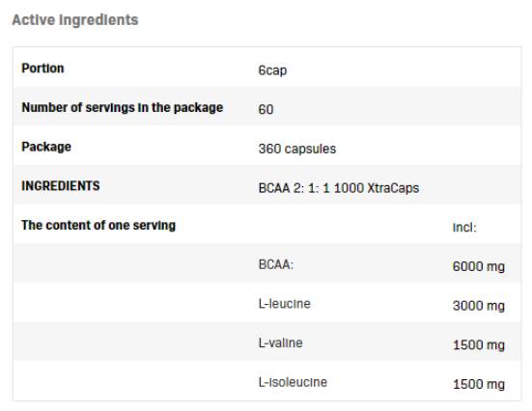Select The content of one serving label
The image size is (532, 411).
pos(98,225)
